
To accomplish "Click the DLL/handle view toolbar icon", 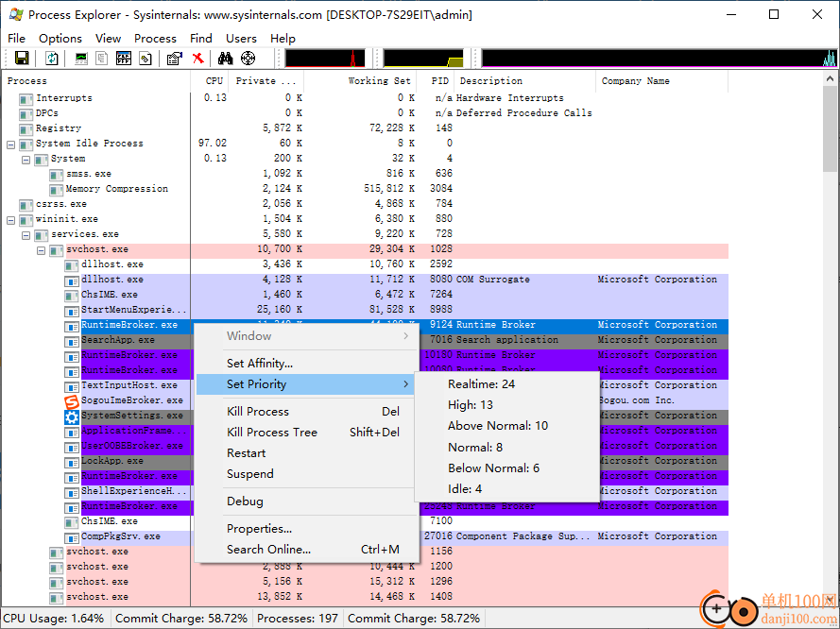I will (146, 58).
